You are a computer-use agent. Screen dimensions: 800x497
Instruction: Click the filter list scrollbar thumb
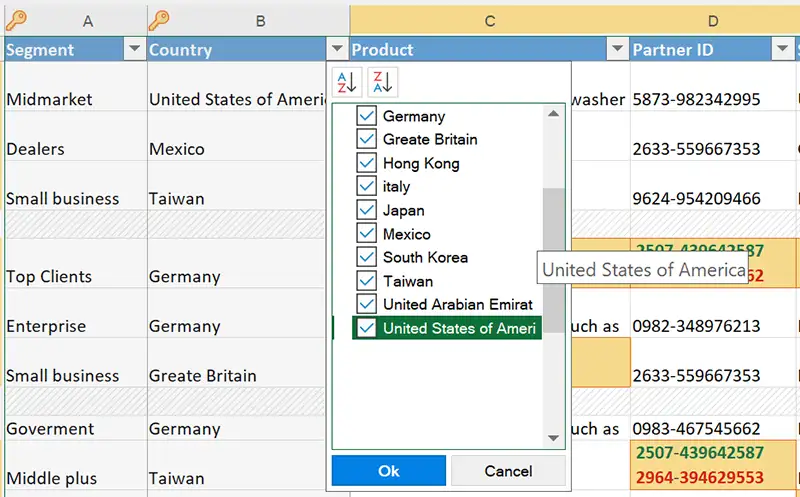click(554, 260)
